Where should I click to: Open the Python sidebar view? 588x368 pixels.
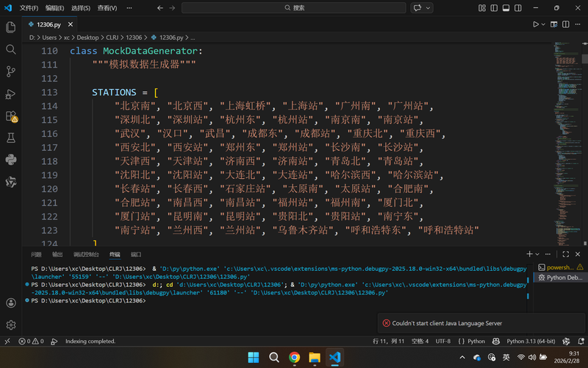click(11, 160)
